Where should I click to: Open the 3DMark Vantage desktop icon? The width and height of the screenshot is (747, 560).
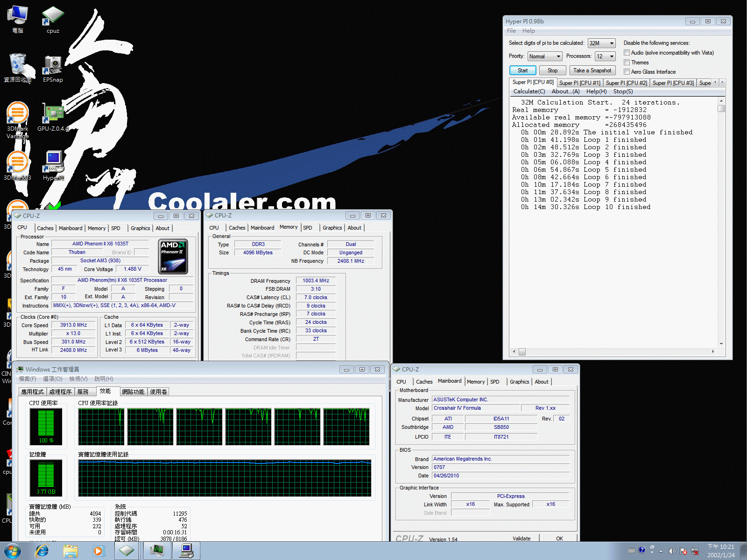pos(17,120)
